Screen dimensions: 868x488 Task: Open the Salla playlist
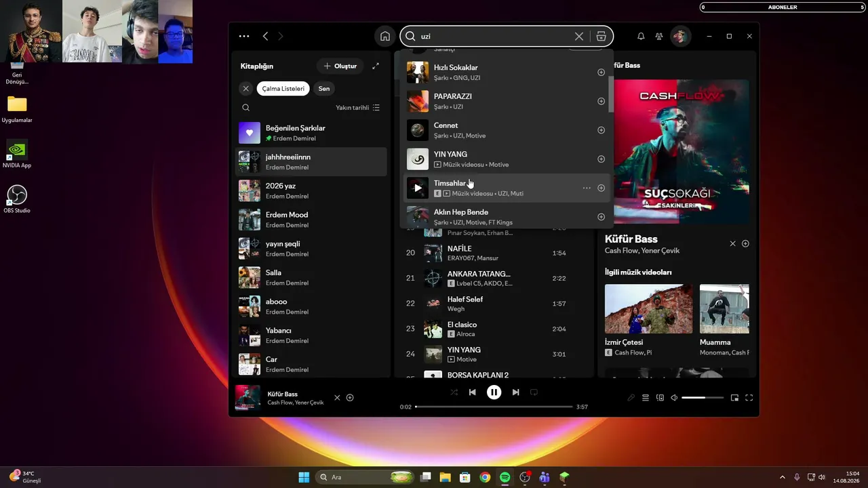tap(311, 278)
